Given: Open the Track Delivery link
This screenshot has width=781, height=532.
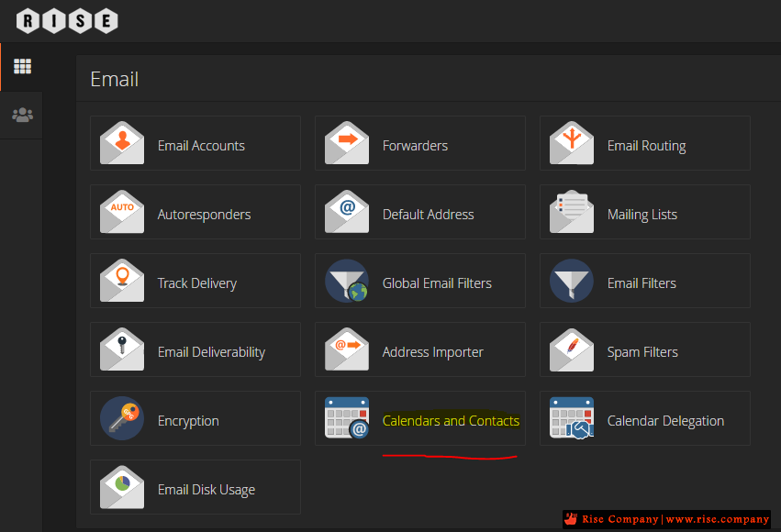Looking at the screenshot, I should [196, 283].
